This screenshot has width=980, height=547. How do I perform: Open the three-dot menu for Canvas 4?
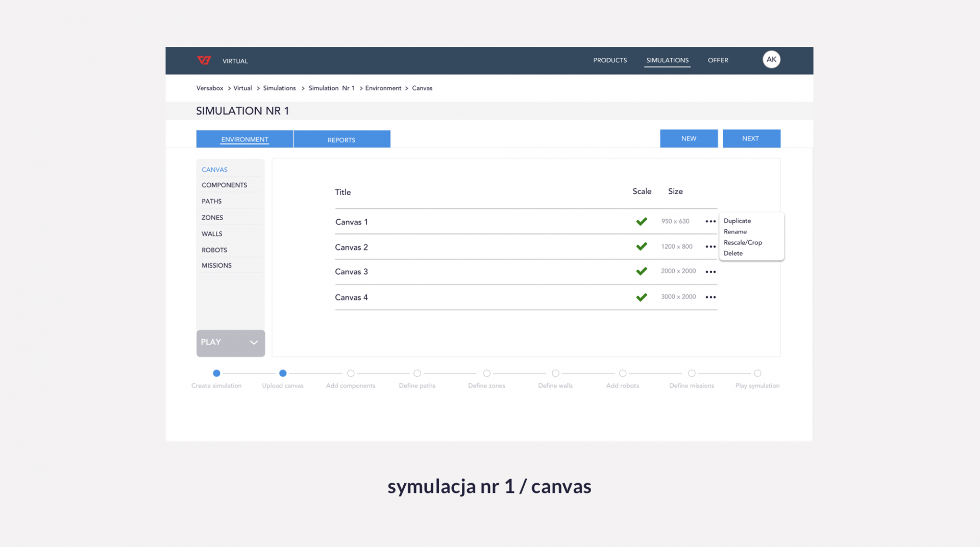710,297
